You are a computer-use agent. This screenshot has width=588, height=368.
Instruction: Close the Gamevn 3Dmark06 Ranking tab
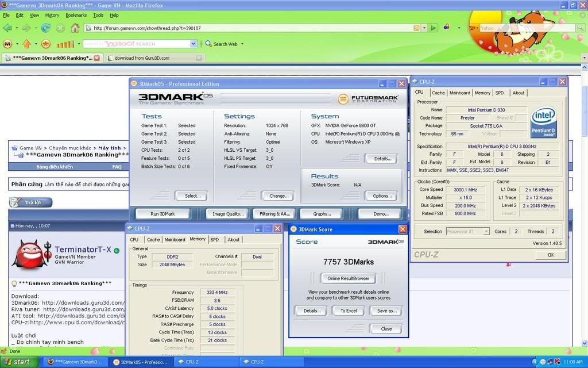[96, 58]
